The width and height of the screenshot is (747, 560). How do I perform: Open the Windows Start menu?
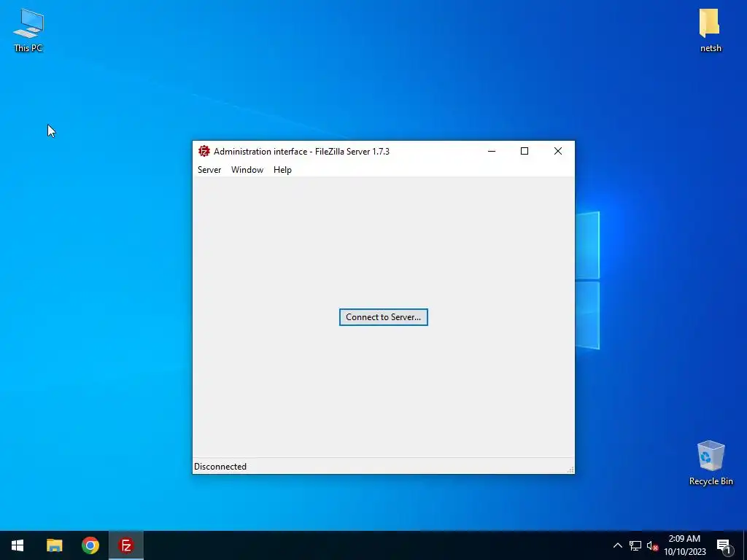pyautogui.click(x=18, y=545)
